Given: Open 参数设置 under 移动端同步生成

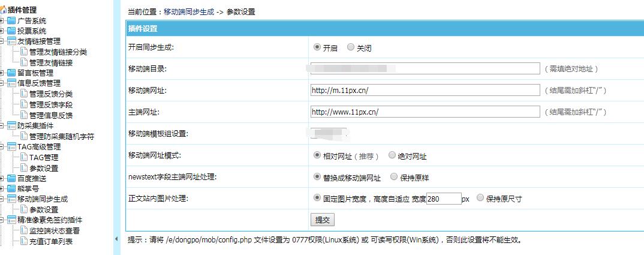Looking at the screenshot, I should click(44, 210).
